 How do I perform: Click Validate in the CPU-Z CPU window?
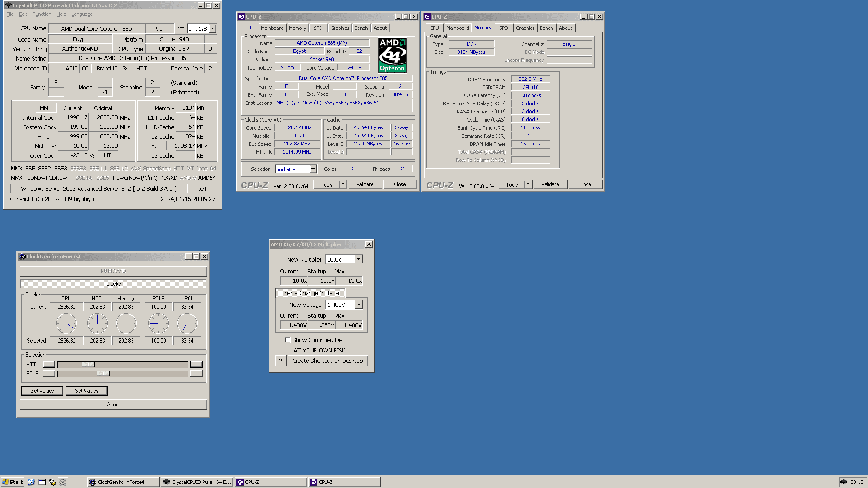pyautogui.click(x=365, y=184)
